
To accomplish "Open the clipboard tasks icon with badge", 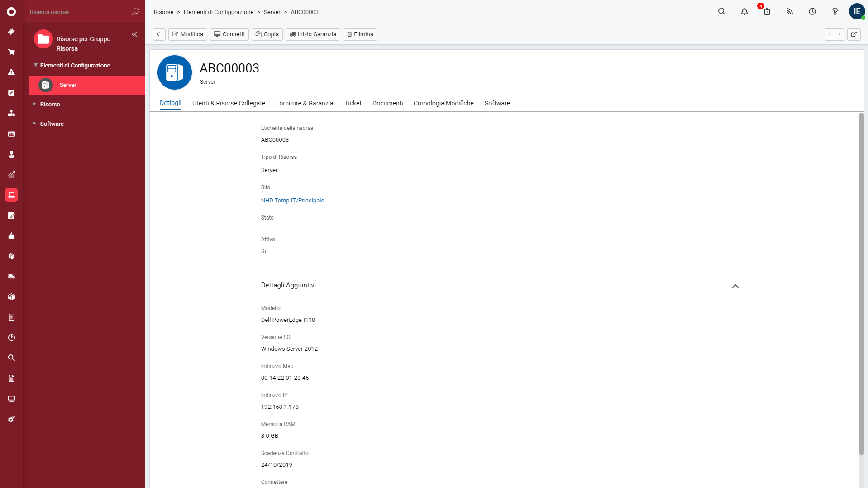I will (767, 11).
